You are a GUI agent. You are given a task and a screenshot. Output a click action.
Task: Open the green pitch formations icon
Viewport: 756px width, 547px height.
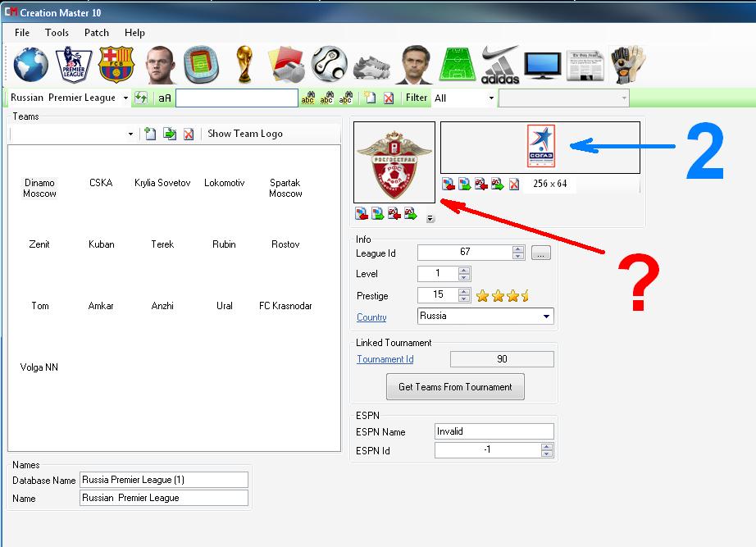coord(457,64)
